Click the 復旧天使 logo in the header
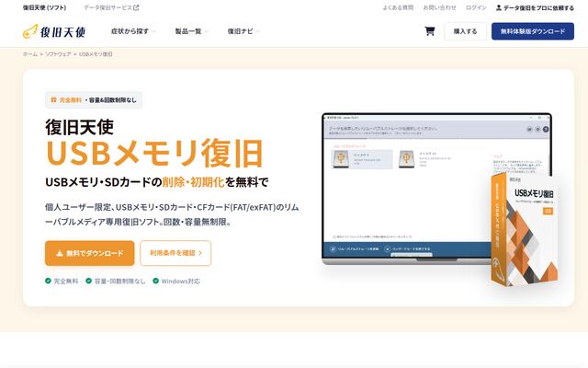 click(54, 31)
